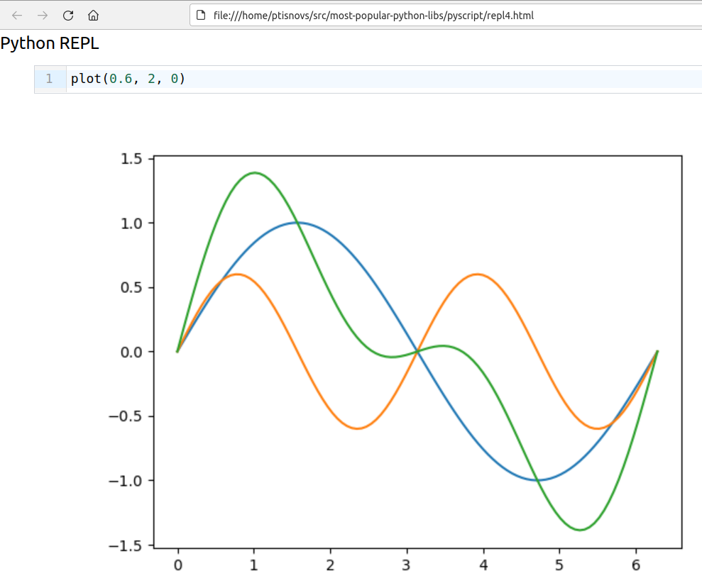Click the x-axis label 5

[559, 565]
